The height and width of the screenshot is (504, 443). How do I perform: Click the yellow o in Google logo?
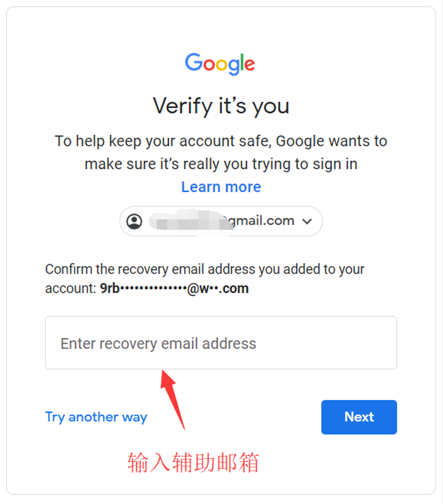221,65
